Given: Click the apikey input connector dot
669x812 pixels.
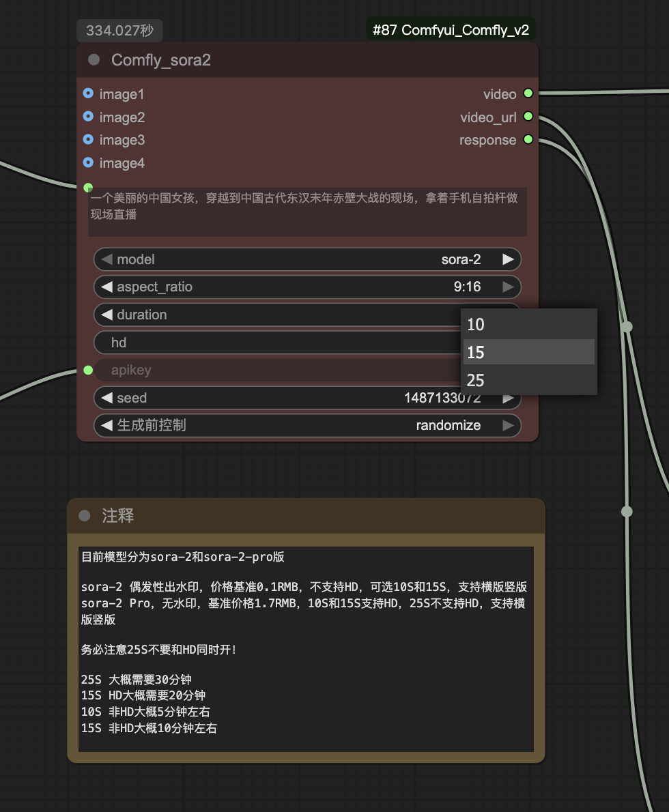Looking at the screenshot, I should point(88,370).
